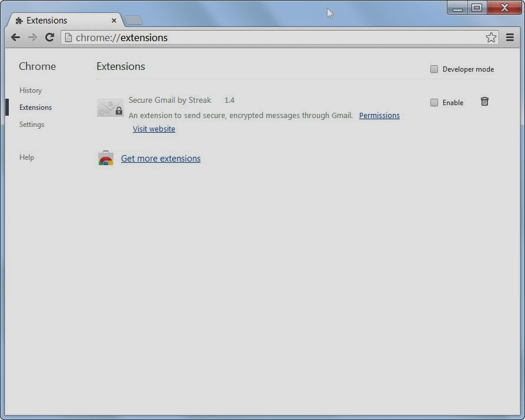Open Help from the sidebar
Viewport: 525px width, 420px height.
tap(26, 157)
